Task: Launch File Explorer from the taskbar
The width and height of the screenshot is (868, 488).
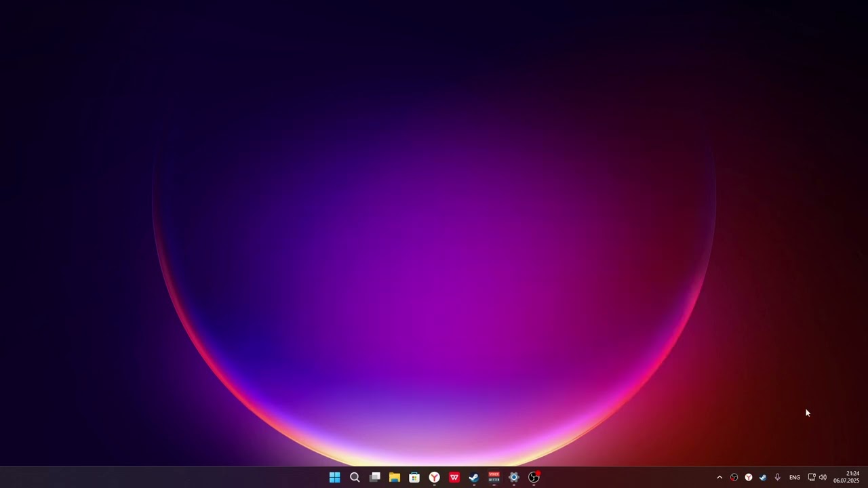Action: (x=394, y=477)
